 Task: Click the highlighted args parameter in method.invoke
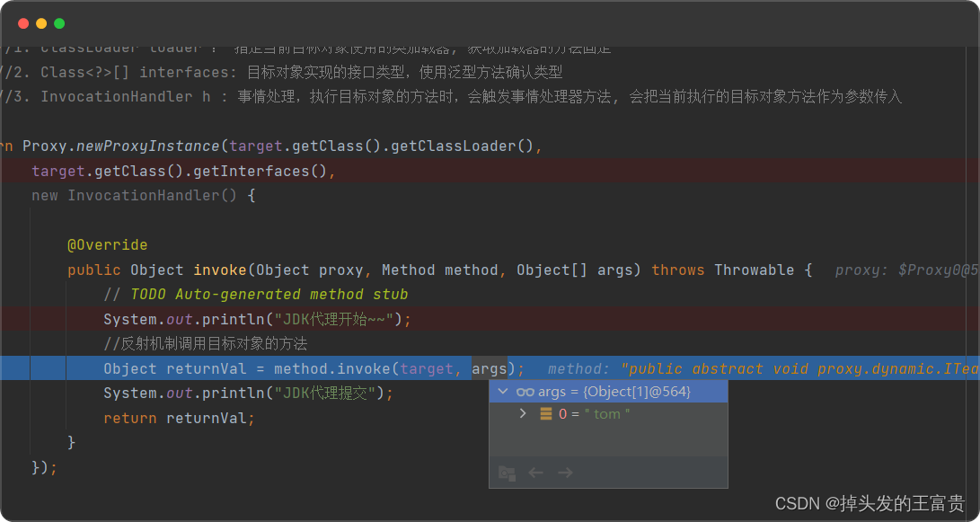click(490, 368)
